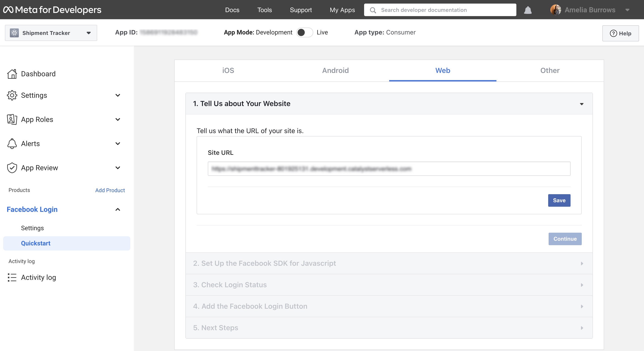Click the Alerts bell icon
Screen dimensions: 644x351
click(x=12, y=144)
